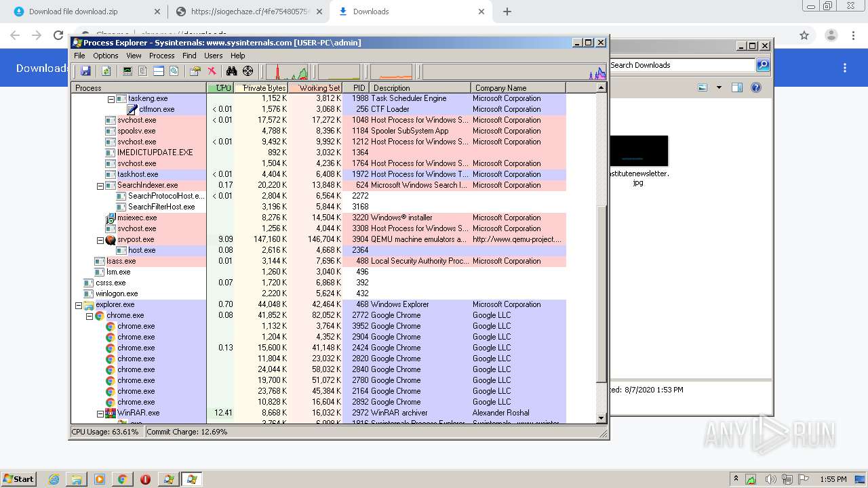Open the Users menu
Image resolution: width=868 pixels, height=488 pixels.
coord(214,56)
